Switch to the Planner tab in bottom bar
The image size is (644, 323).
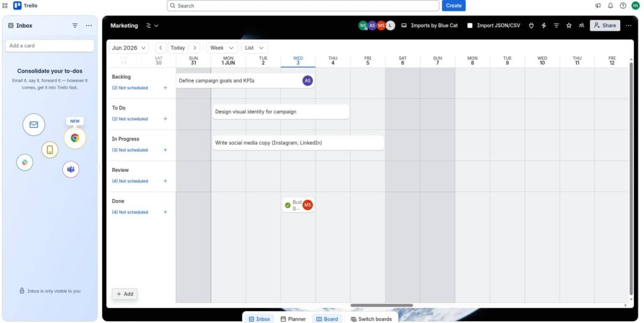(293, 319)
